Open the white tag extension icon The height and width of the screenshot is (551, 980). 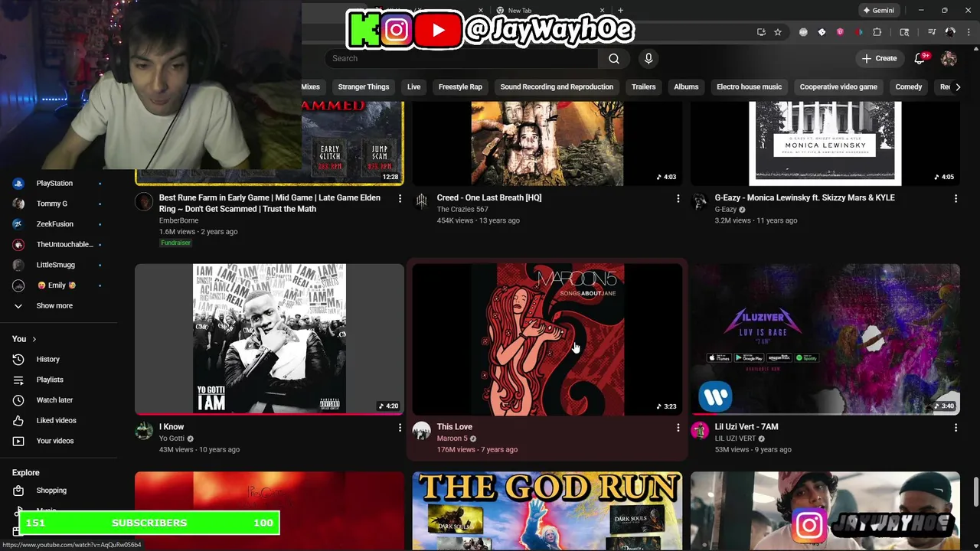[822, 32]
